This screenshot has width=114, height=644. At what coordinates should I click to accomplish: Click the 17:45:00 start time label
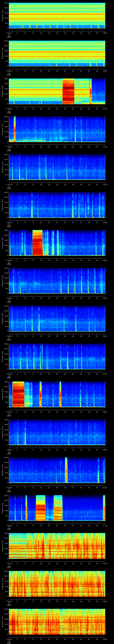pyautogui.click(x=9, y=336)
